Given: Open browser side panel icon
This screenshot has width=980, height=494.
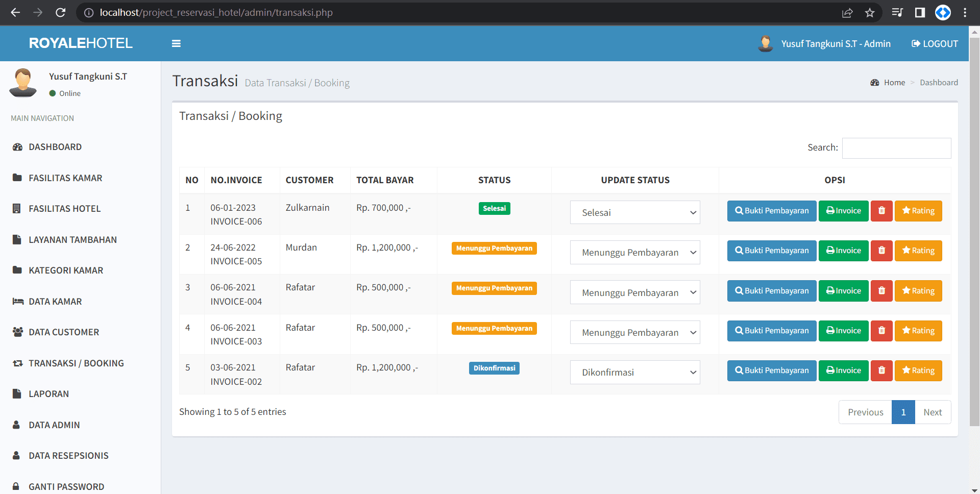Looking at the screenshot, I should coord(920,13).
